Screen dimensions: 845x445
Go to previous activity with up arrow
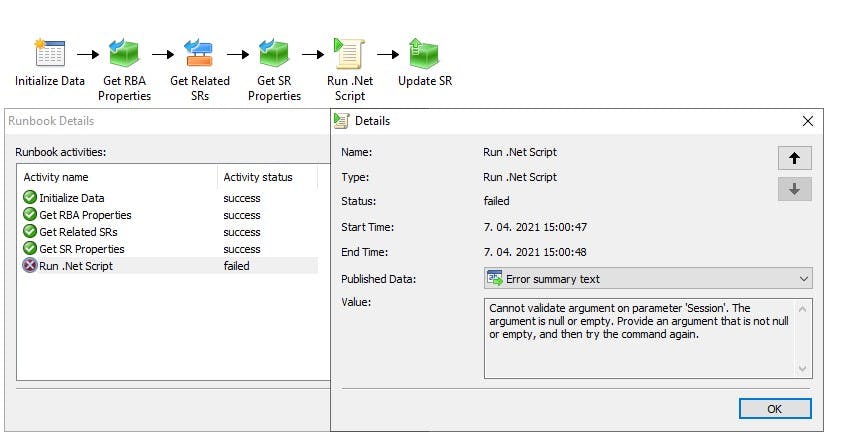point(794,158)
